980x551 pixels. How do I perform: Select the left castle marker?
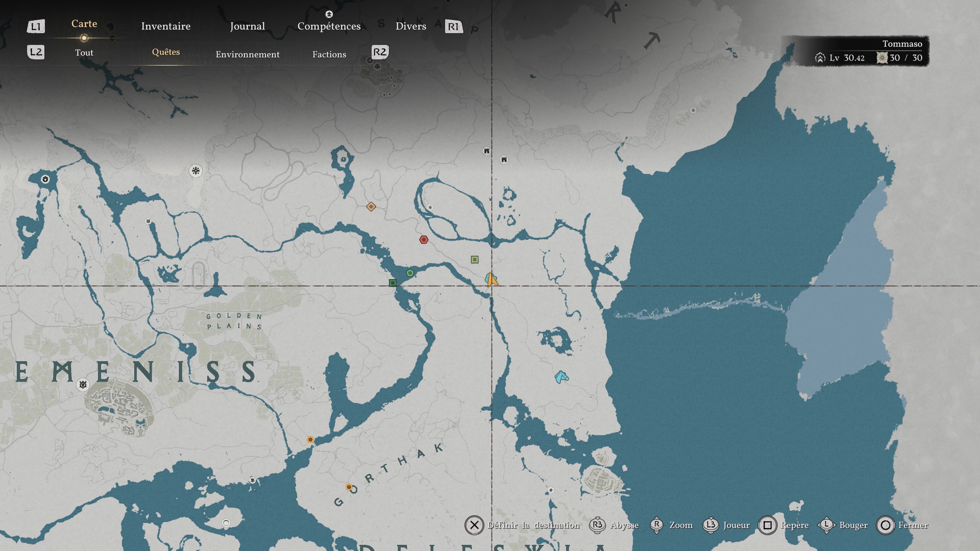coord(487,151)
